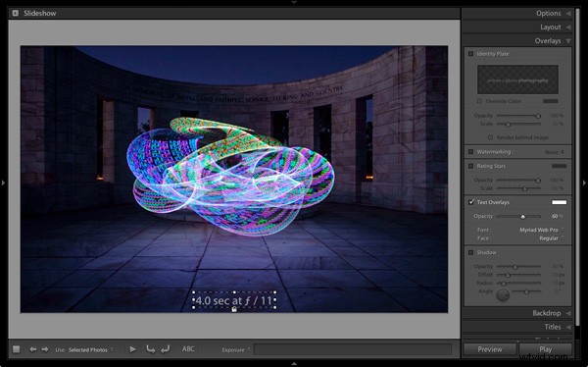Toggle filmstrip with bottom edge arrow
Image resolution: width=588 pixels, height=367 pixels.
(x=294, y=364)
